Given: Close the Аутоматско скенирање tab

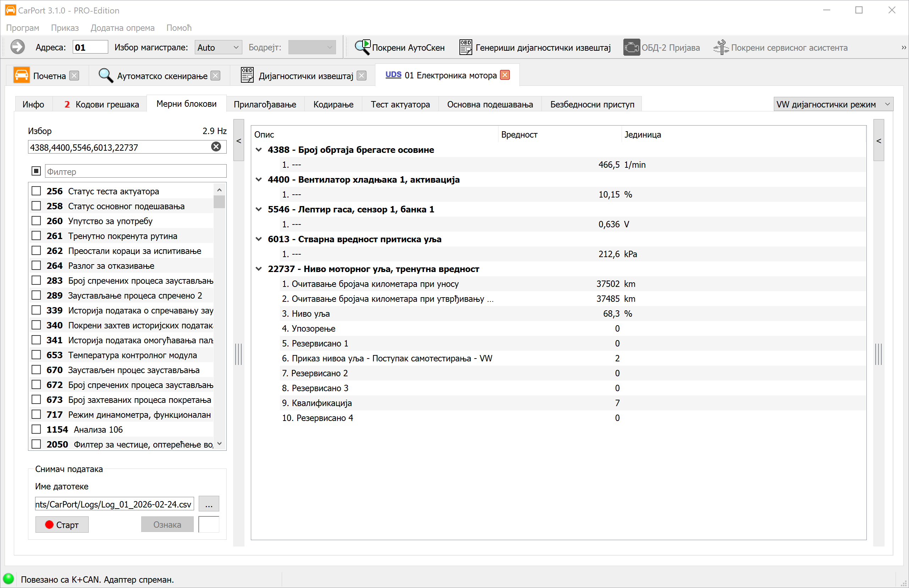Looking at the screenshot, I should tap(216, 76).
